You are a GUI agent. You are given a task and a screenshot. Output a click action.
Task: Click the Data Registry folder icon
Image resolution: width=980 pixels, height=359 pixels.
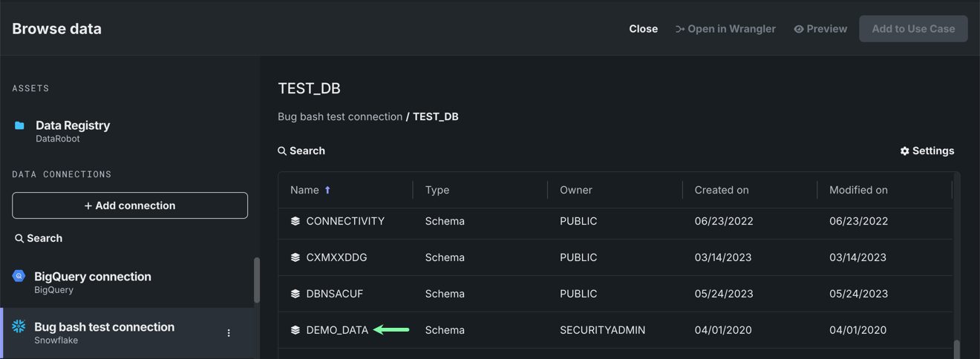coord(19,125)
